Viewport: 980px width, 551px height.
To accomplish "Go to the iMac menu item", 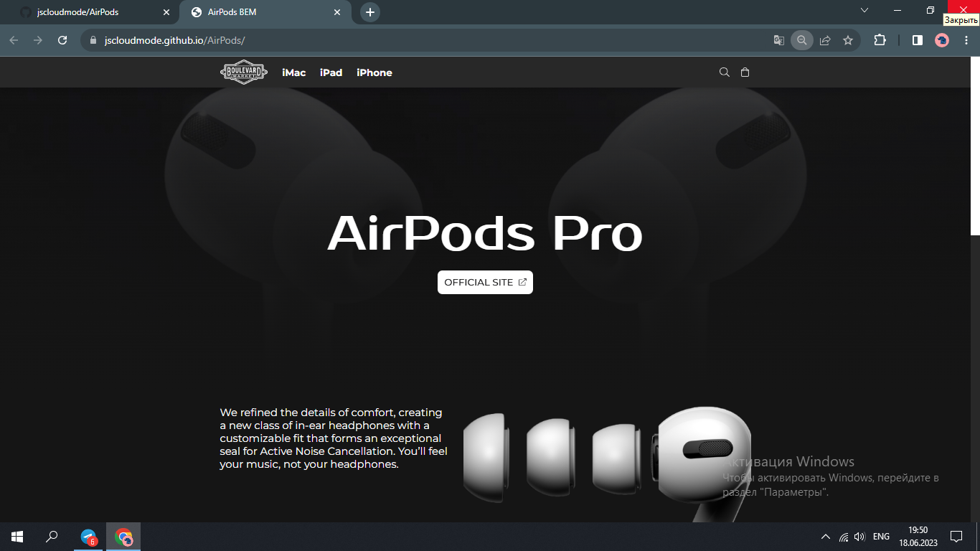I will click(x=294, y=72).
